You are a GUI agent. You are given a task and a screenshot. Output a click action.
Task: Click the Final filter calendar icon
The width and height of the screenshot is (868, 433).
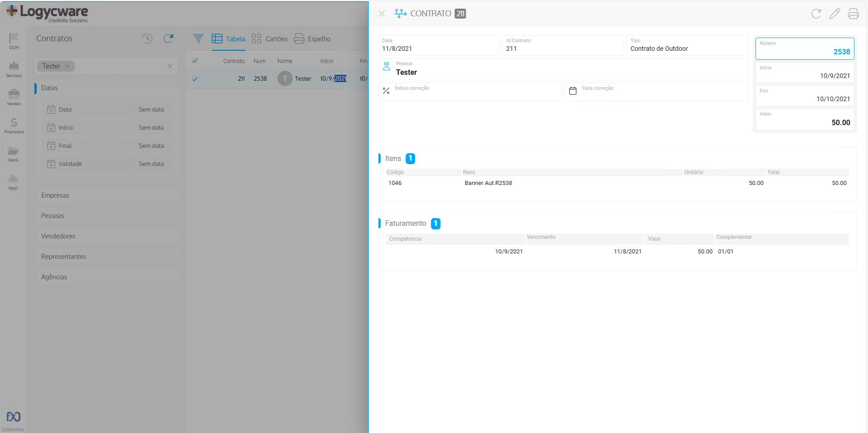tap(51, 146)
